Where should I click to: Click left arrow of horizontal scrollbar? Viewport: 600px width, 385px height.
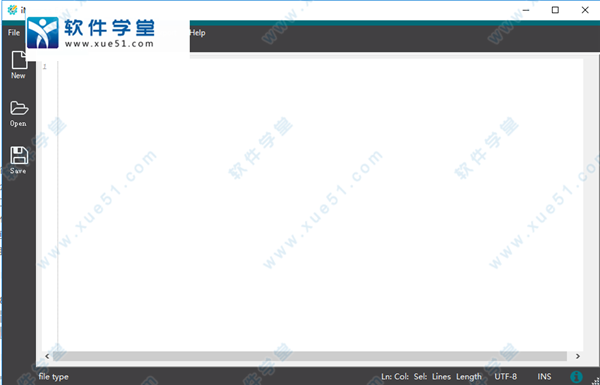click(47, 356)
